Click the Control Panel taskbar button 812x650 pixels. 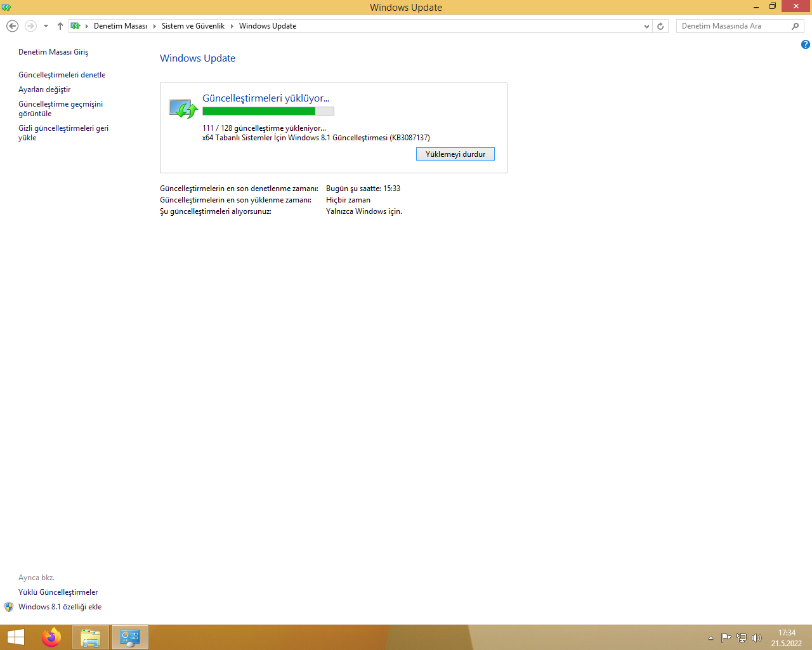click(130, 637)
